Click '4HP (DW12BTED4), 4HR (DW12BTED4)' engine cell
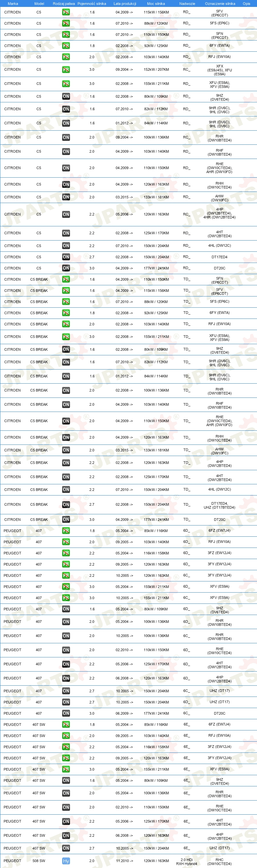Image resolution: width=257 pixels, height=868 pixels. click(x=220, y=213)
